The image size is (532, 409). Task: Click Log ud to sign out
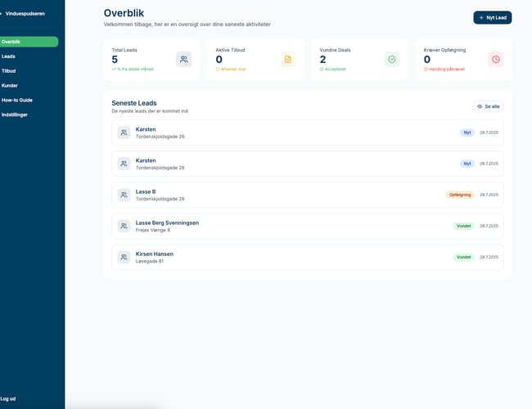(x=8, y=398)
